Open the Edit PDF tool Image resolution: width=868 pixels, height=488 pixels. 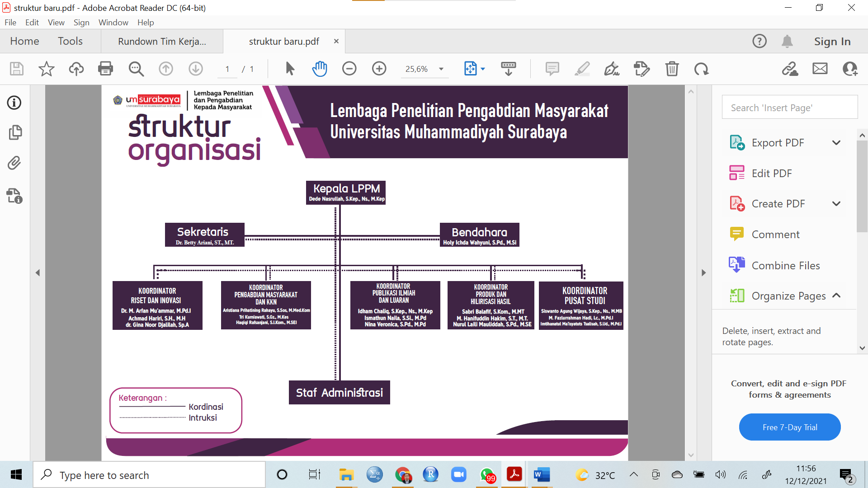[772, 174]
